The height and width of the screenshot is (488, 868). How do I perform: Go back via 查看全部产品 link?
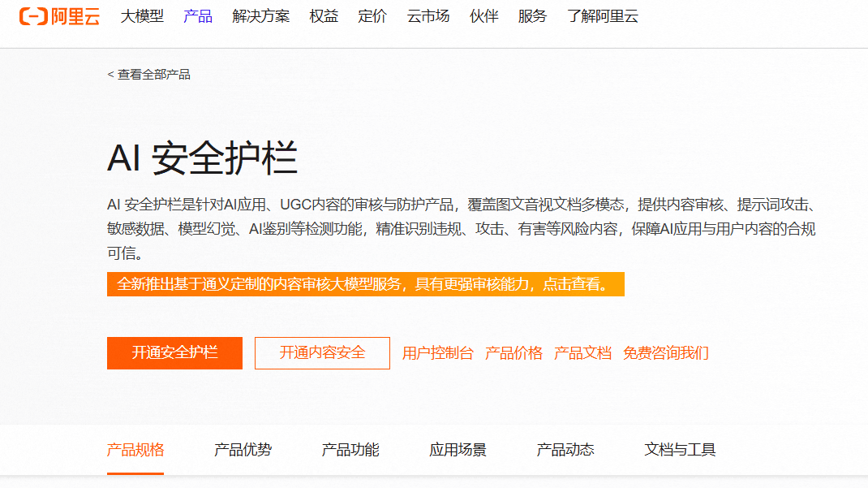click(149, 75)
